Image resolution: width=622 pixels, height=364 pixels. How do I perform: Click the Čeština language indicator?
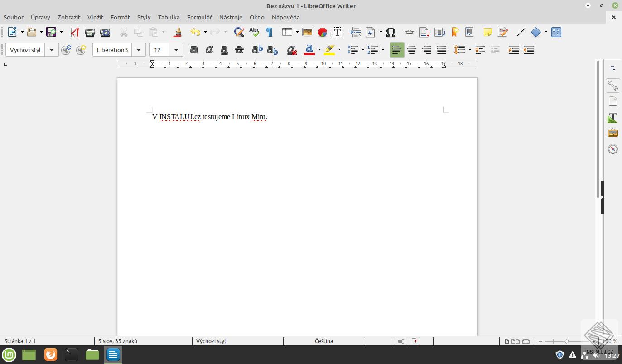coord(323,341)
